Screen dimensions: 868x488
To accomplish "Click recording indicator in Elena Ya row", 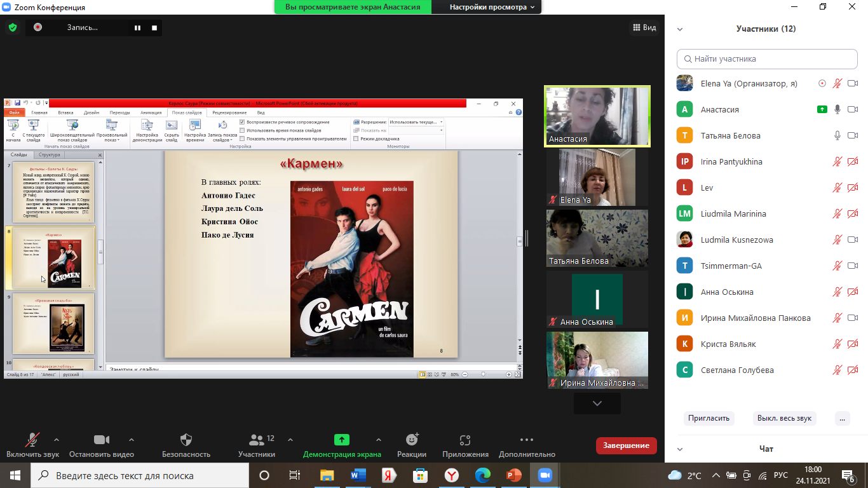I will point(822,83).
